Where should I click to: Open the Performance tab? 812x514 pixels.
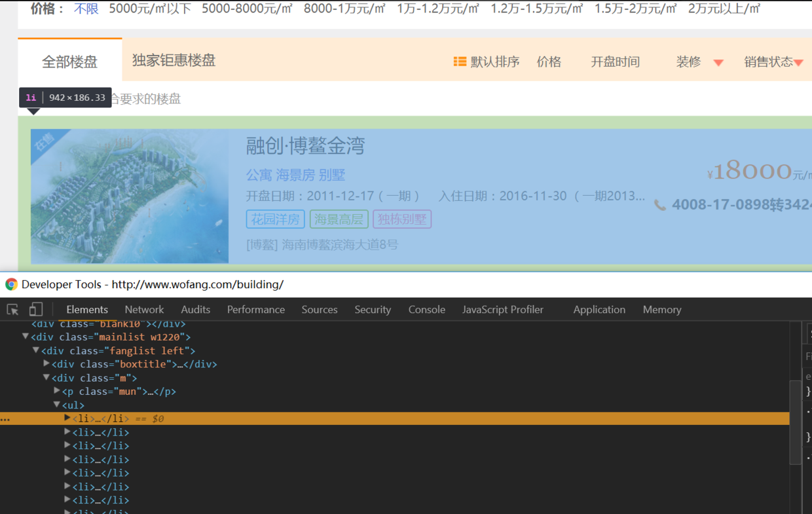pos(256,310)
